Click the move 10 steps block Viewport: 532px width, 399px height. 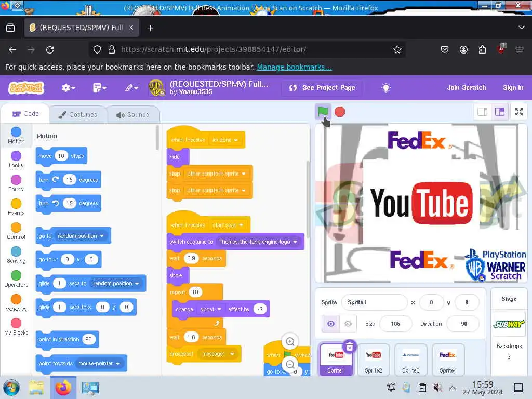61,156
